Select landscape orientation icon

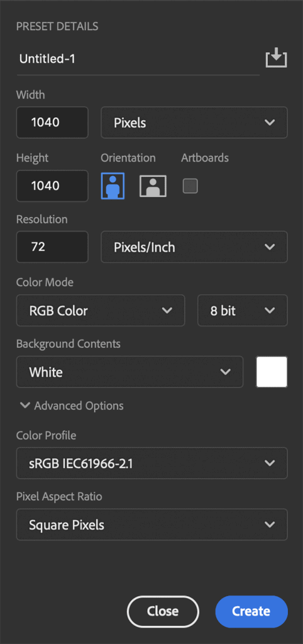coord(153,186)
